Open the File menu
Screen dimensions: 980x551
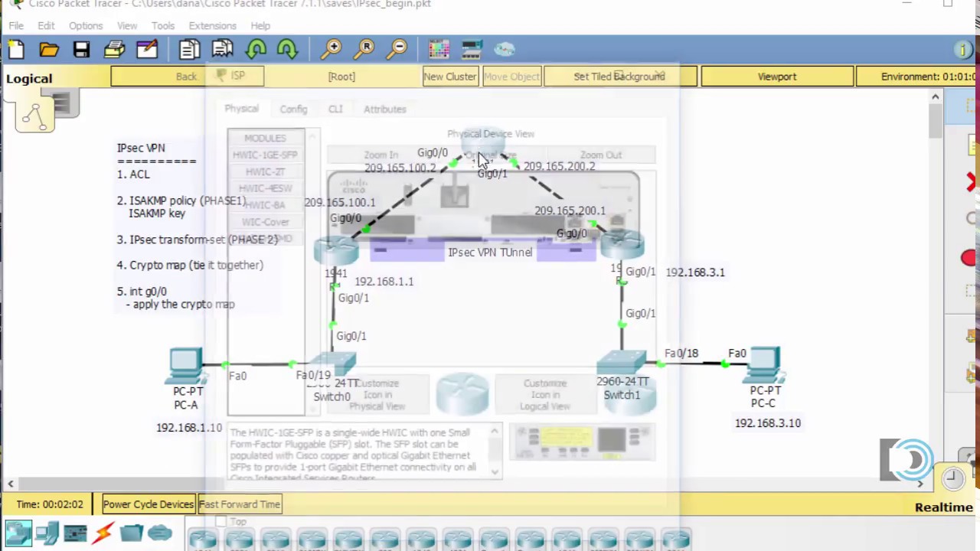pos(16,25)
